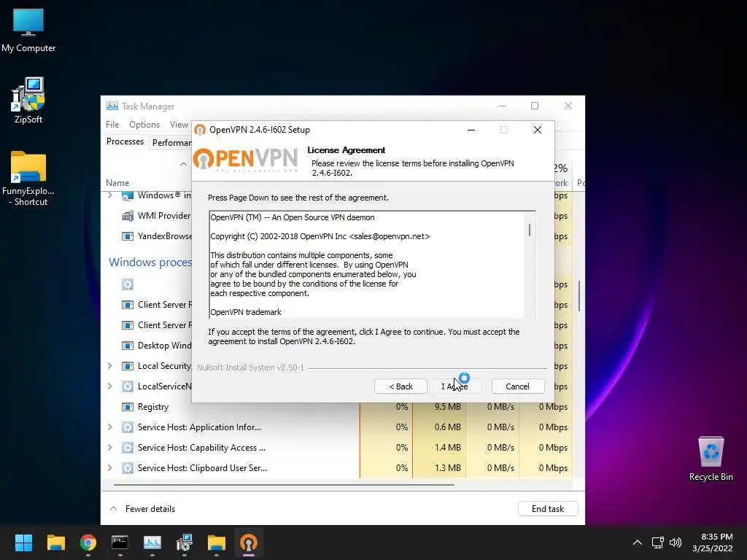Click the license agreement scrollbar thumb
747x560 pixels.
530,230
